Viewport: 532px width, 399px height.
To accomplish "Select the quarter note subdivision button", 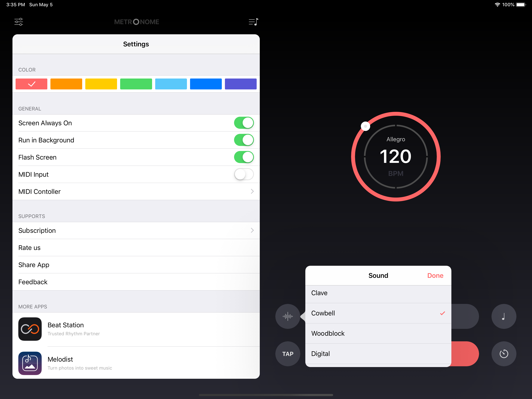I will (504, 316).
